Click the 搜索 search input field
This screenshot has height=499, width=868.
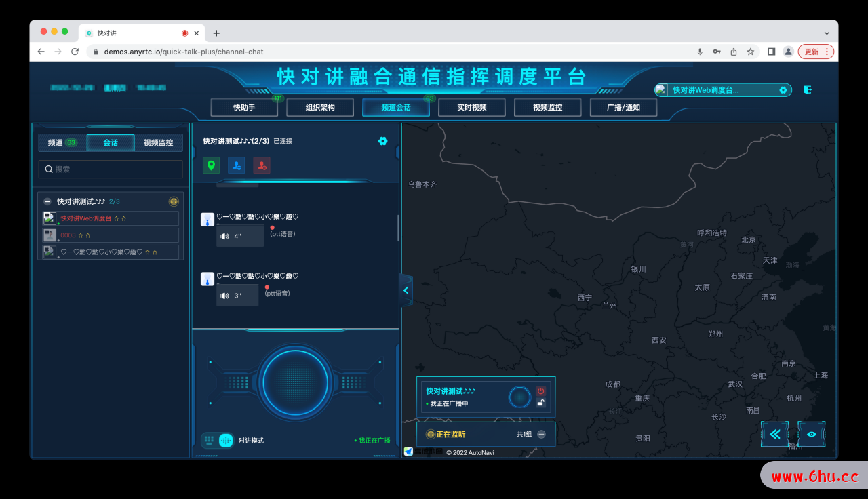tap(111, 169)
